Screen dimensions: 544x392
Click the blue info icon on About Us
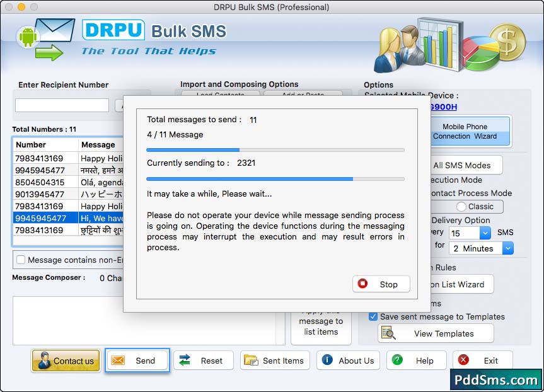[x=327, y=360]
